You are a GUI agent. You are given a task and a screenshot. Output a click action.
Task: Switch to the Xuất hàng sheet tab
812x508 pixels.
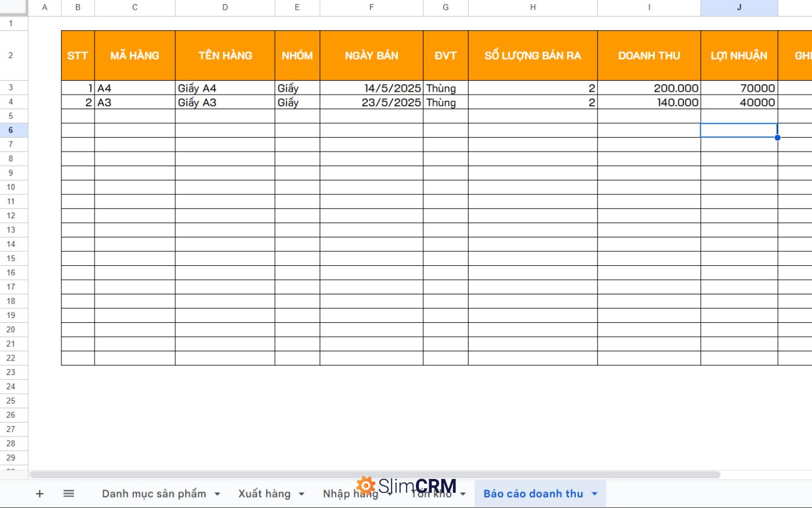coord(264,493)
